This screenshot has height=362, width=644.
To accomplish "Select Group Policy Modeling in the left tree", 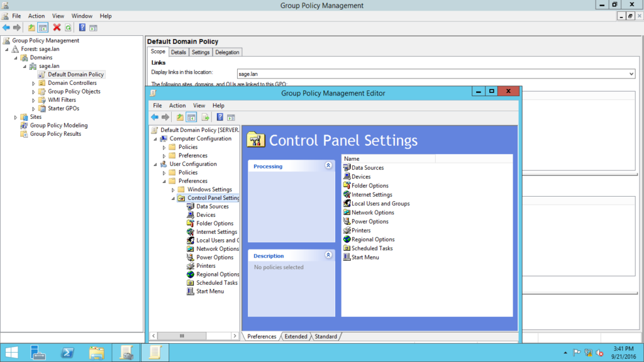I will click(x=58, y=125).
